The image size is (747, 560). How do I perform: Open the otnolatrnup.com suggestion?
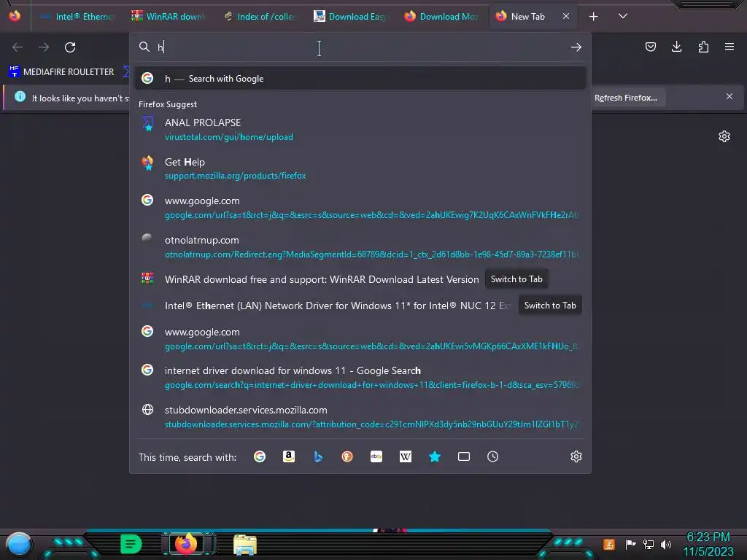360,246
